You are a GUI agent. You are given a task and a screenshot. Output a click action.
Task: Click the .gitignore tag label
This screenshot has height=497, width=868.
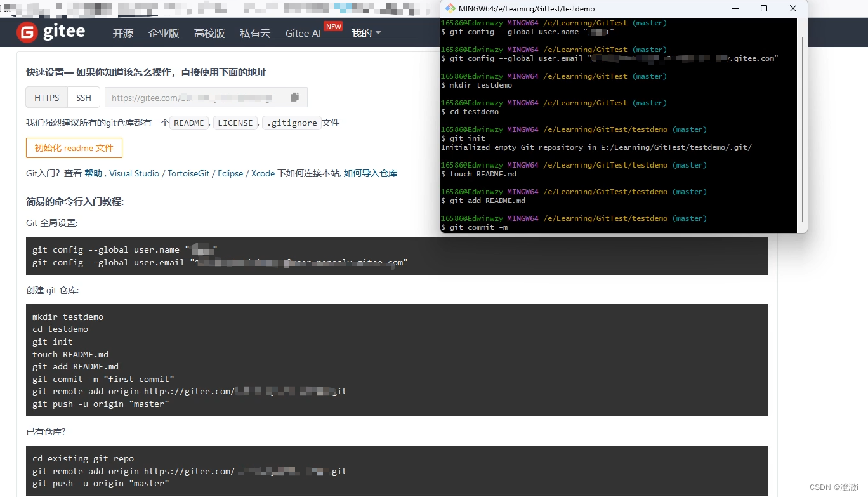click(291, 123)
